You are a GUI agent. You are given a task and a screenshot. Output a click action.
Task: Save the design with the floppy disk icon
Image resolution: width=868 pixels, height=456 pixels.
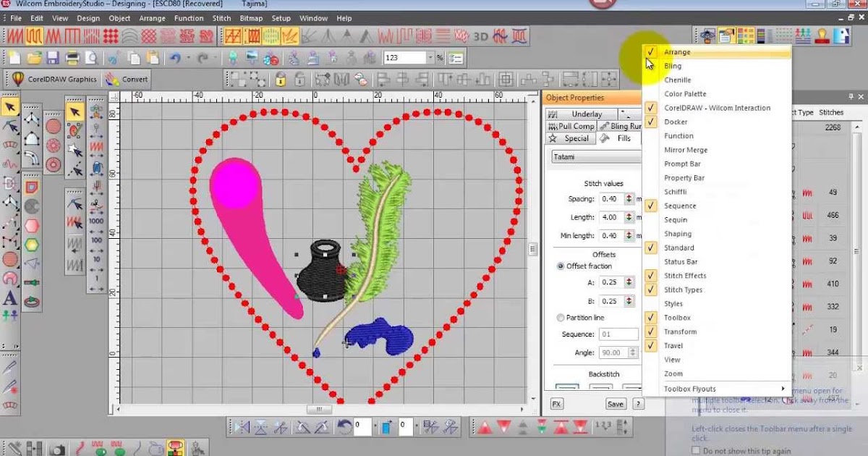pos(52,58)
